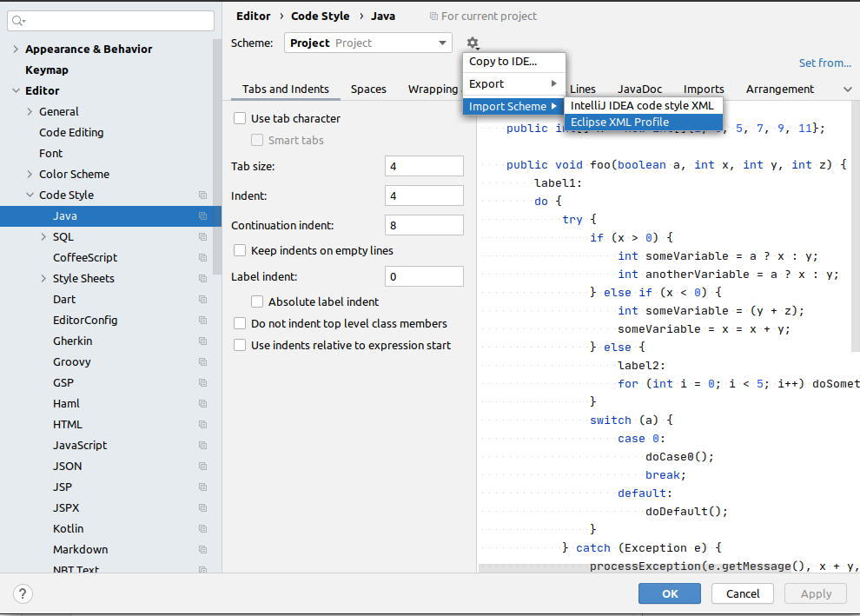Open the scheme gear settings icon
The height and width of the screenshot is (616, 860).
(x=473, y=43)
